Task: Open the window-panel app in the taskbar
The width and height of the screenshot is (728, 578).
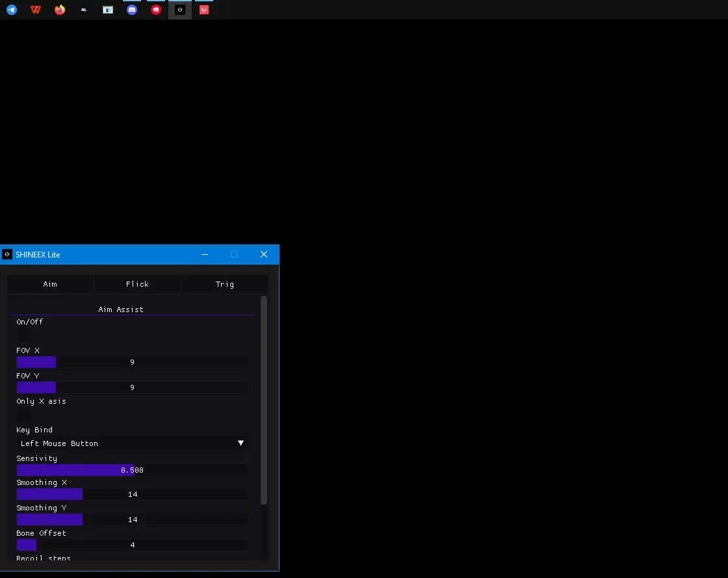Action: [x=108, y=10]
